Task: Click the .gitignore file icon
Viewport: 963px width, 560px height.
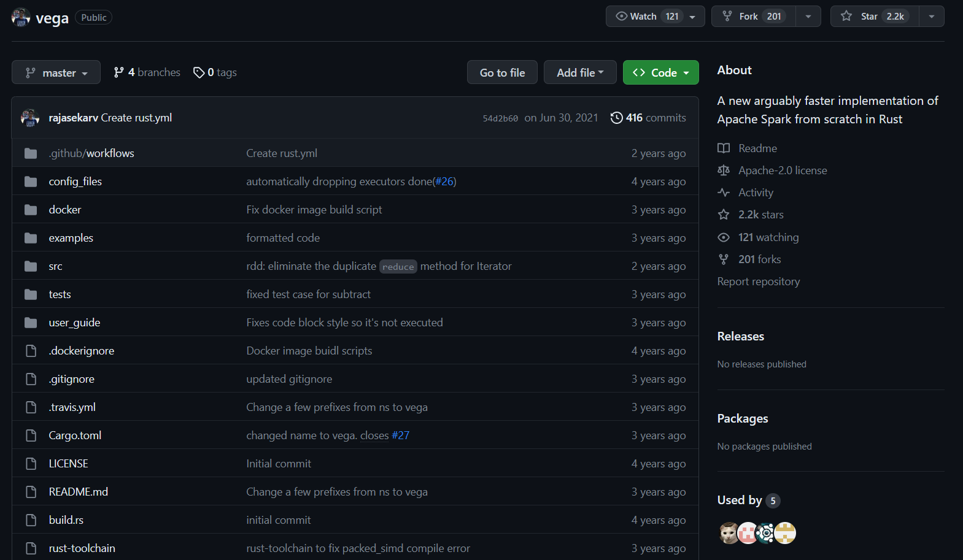Action: [31, 379]
